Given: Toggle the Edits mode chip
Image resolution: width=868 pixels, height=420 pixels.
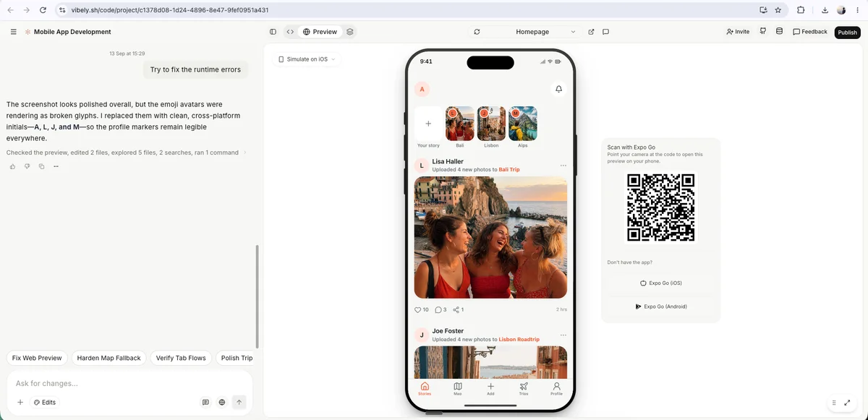Looking at the screenshot, I should pyautogui.click(x=45, y=402).
